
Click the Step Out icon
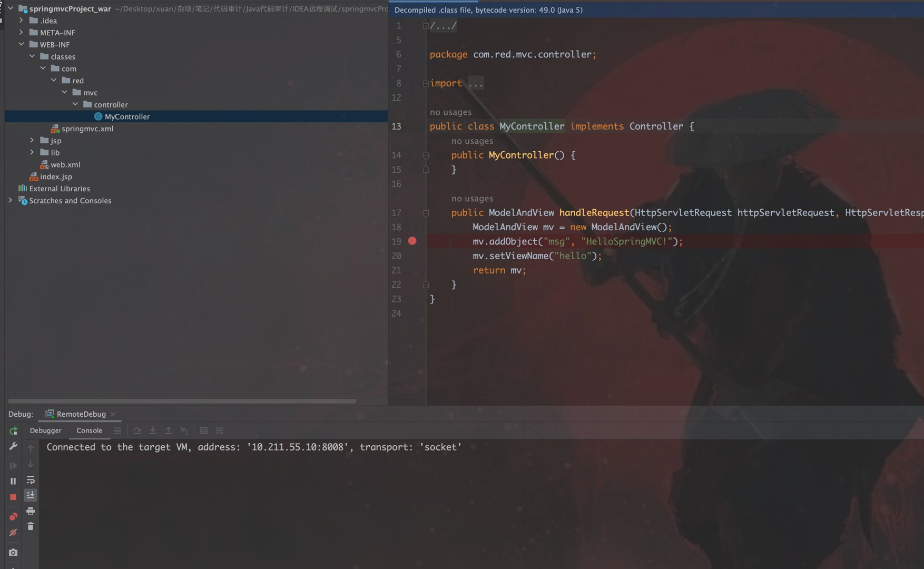(169, 430)
